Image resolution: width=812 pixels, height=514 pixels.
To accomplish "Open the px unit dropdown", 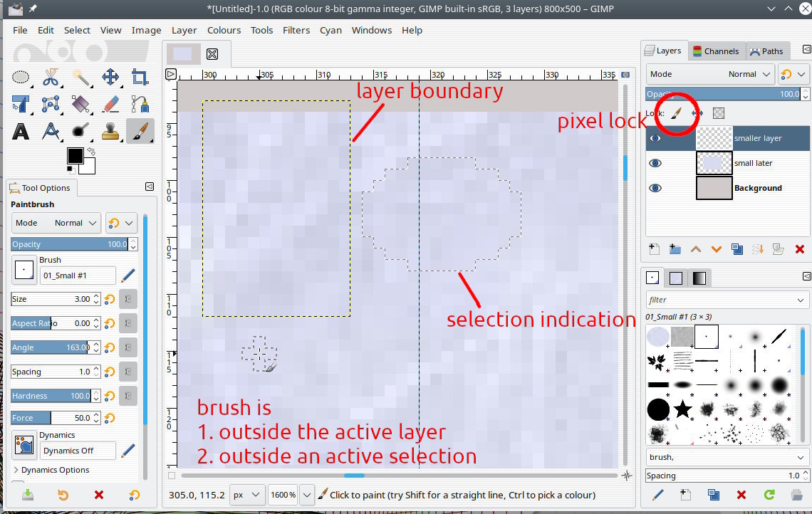I will [248, 495].
